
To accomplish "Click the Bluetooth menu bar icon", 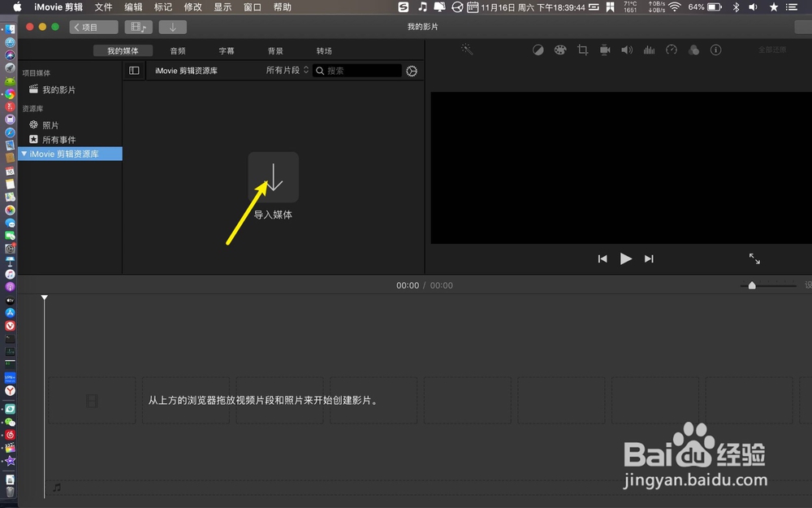I will pyautogui.click(x=736, y=7).
